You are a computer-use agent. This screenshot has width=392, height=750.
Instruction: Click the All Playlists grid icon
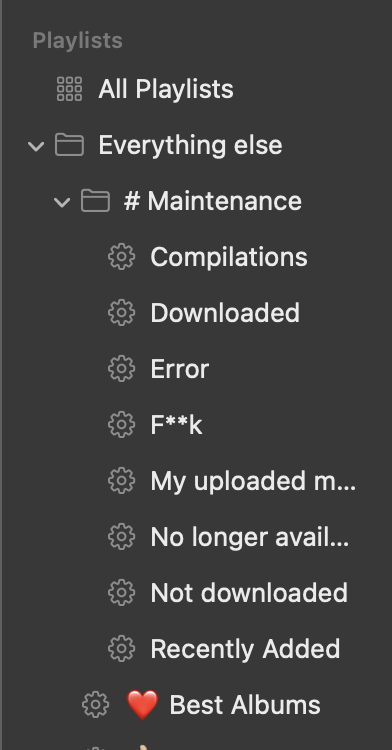click(69, 89)
